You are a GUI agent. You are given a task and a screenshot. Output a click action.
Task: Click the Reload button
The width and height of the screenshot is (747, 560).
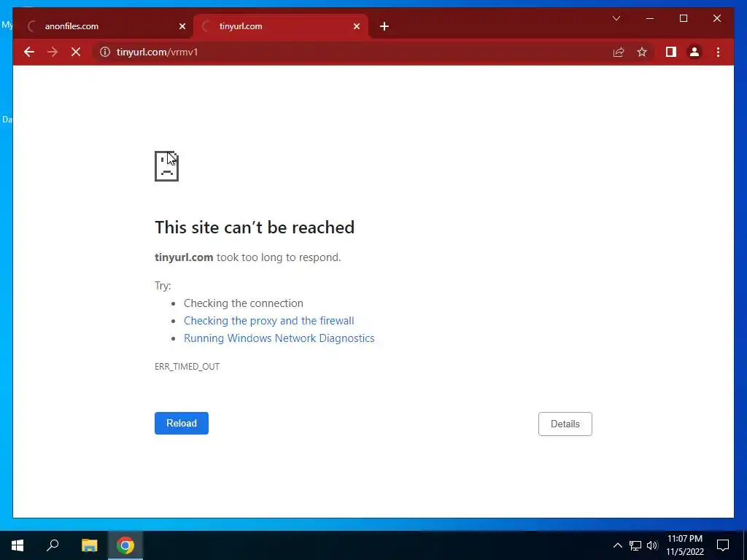[182, 423]
